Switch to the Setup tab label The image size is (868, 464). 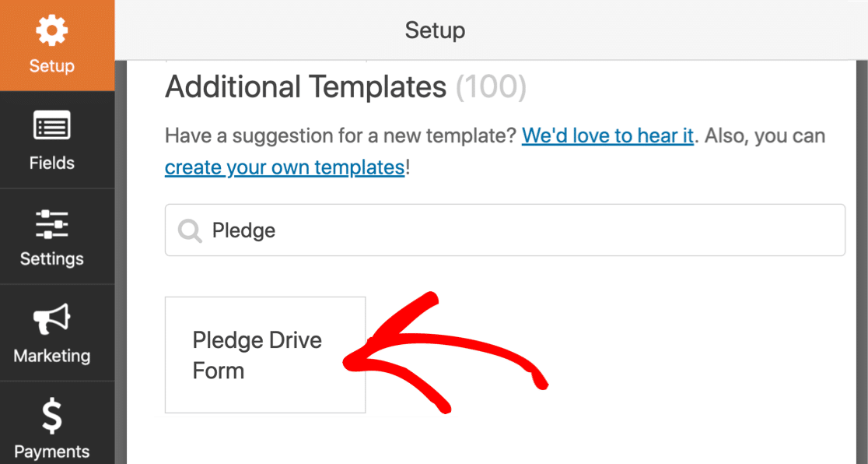coord(51,66)
